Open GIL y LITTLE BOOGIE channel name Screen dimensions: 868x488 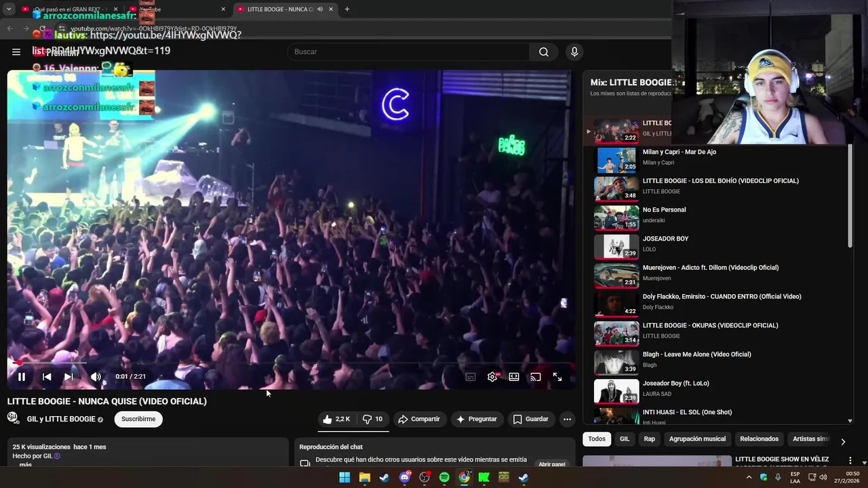(61, 420)
